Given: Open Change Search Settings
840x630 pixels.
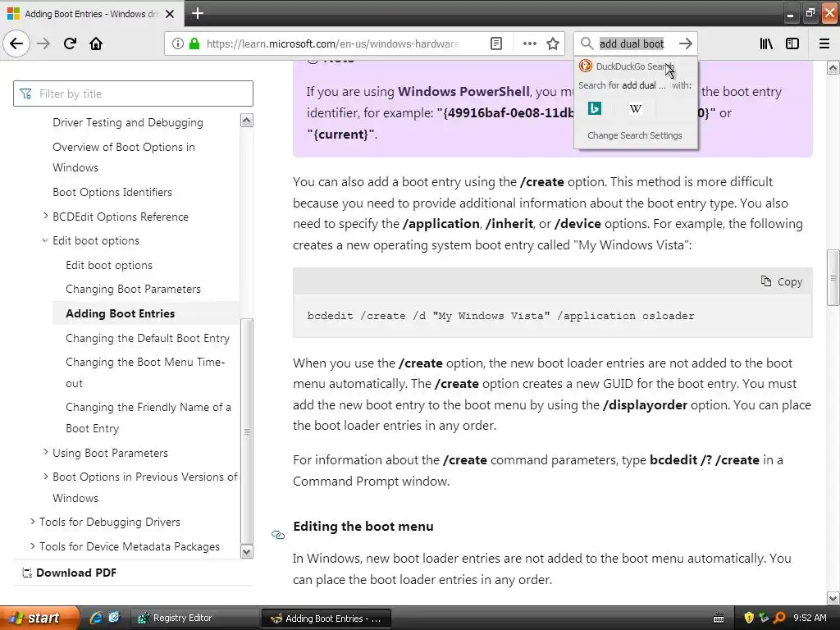Looking at the screenshot, I should [x=635, y=135].
